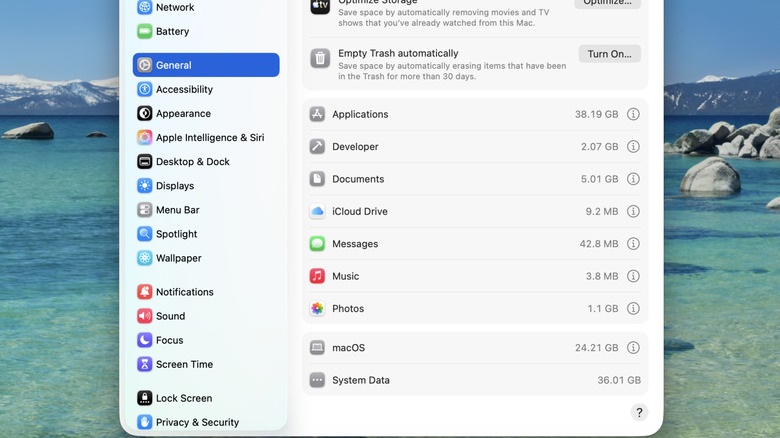This screenshot has width=780, height=438.
Task: Click the Applications app store icon
Action: [x=317, y=114]
